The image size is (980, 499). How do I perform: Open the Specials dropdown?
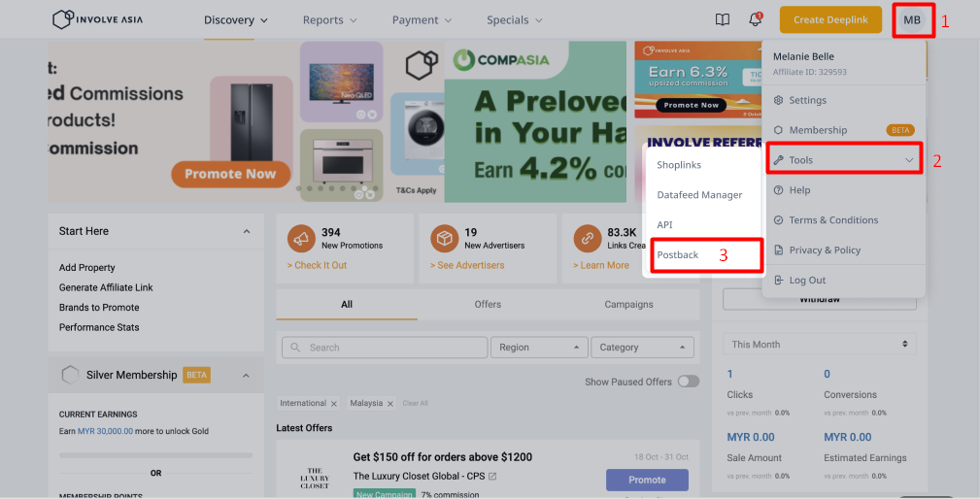515,20
